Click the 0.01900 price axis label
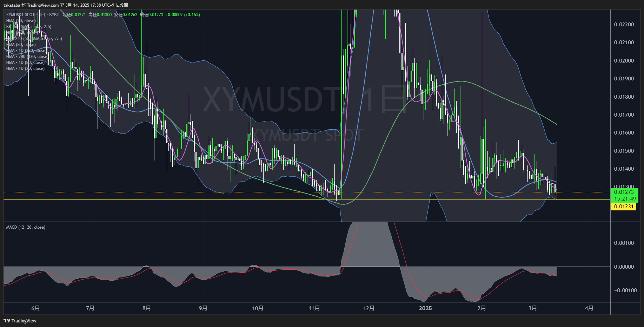This screenshot has width=644, height=327. tap(624, 79)
